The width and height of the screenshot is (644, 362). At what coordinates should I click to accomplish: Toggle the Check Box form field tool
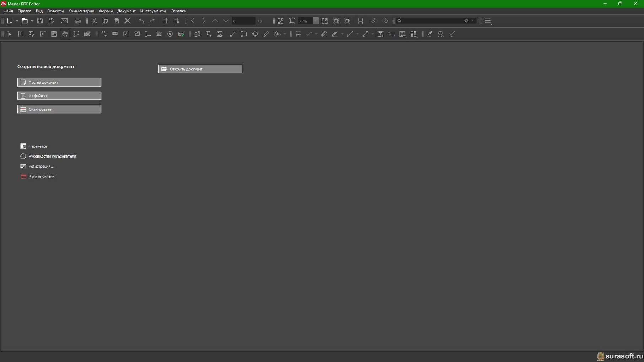click(126, 34)
